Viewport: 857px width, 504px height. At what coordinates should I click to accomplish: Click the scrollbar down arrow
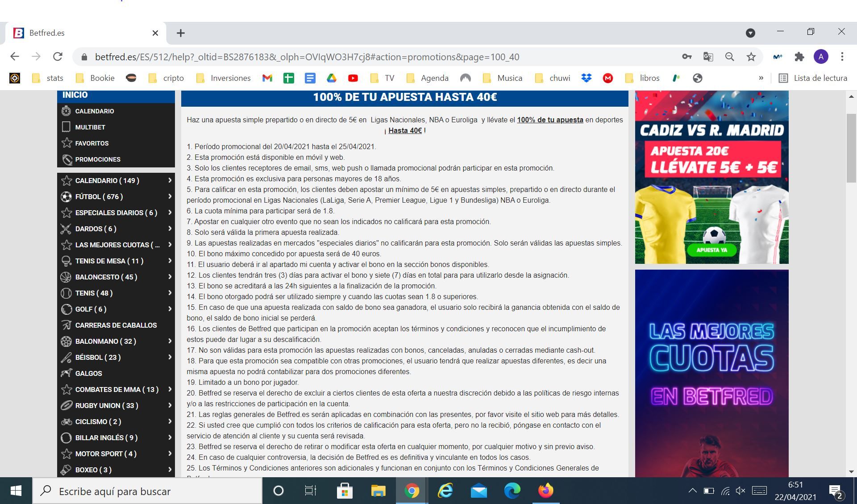(x=851, y=471)
